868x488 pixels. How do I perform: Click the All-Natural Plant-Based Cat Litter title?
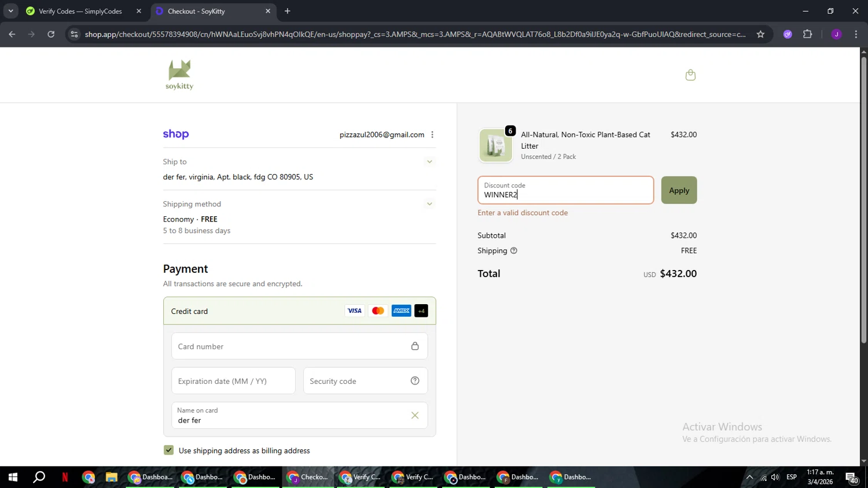[x=586, y=140]
